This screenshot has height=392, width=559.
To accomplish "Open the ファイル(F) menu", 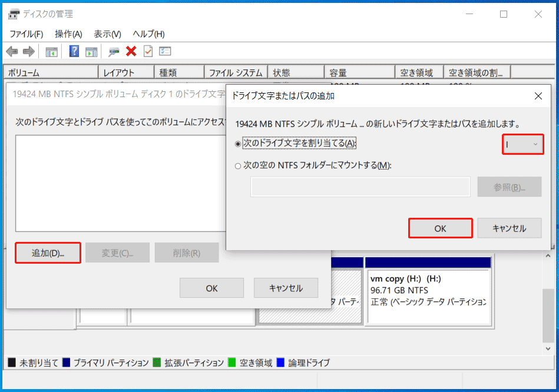I will point(27,34).
